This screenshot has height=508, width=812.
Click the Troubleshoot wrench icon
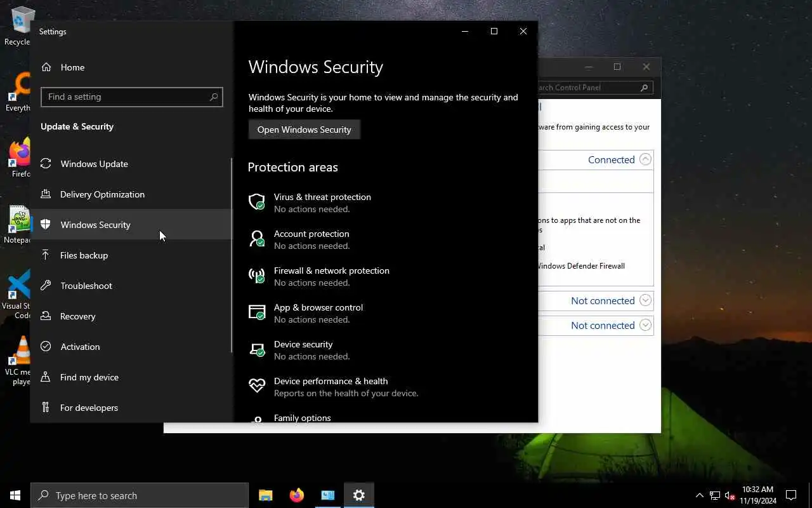[x=46, y=286]
